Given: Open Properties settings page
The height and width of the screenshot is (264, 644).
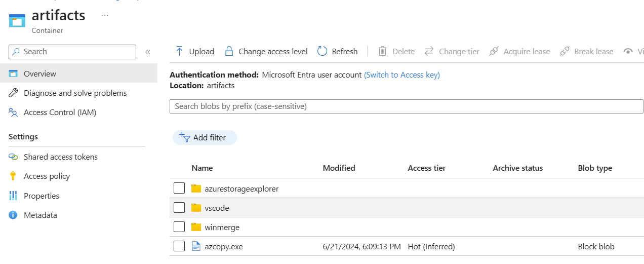Looking at the screenshot, I should coord(42,196).
